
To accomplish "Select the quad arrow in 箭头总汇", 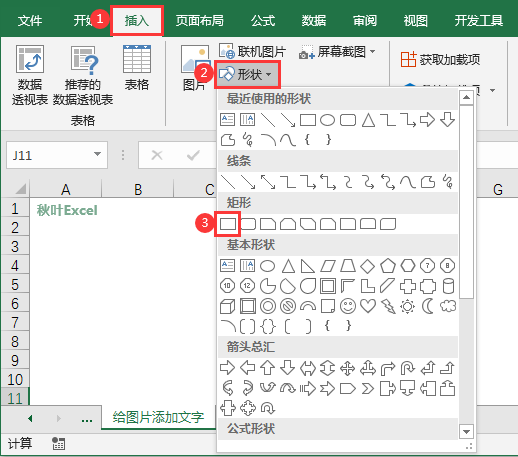I will click(x=348, y=369).
